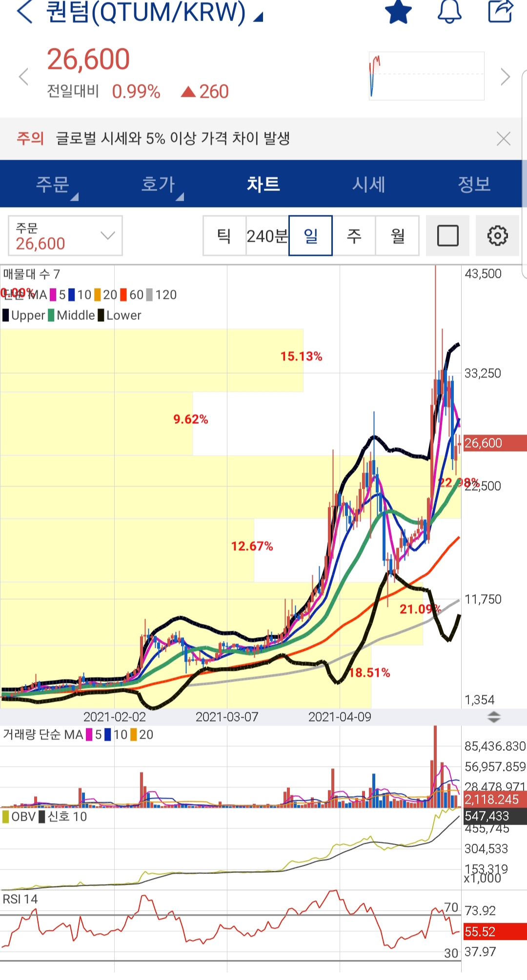Switch to the 정보 tab

pyautogui.click(x=474, y=184)
